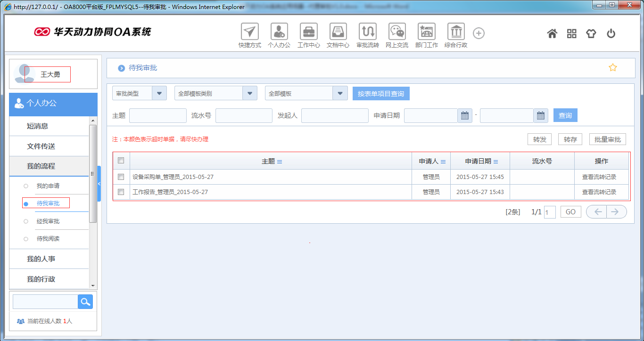Click the favorite star icon

pos(612,67)
